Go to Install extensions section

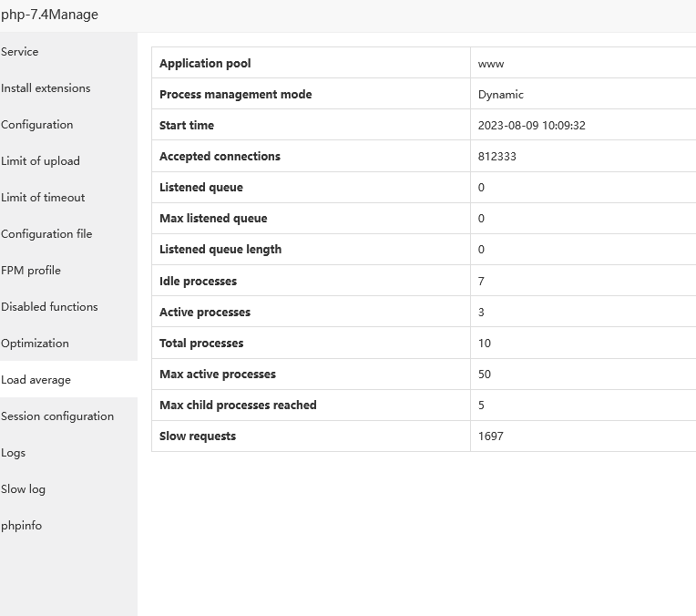tap(46, 88)
